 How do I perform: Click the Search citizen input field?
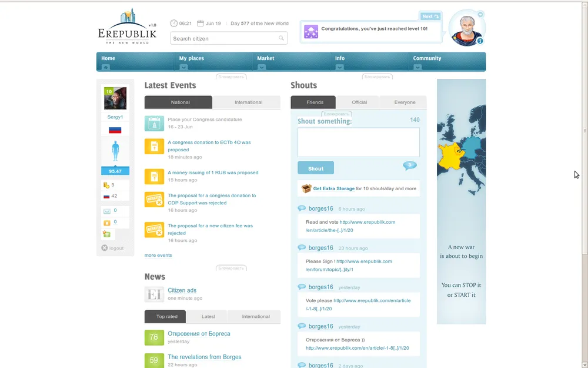click(x=223, y=38)
